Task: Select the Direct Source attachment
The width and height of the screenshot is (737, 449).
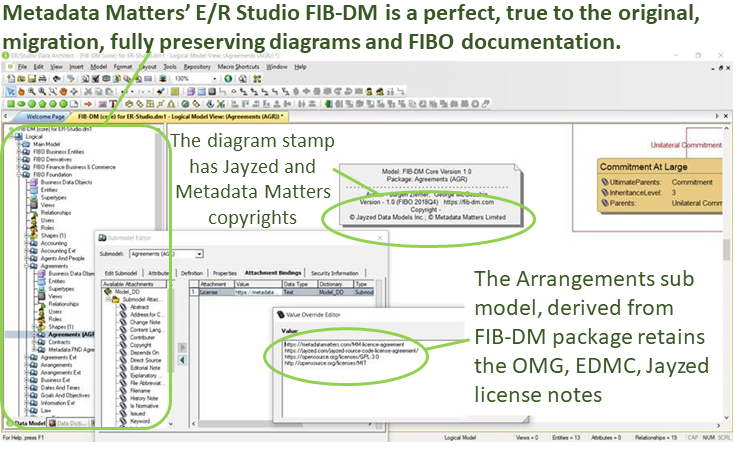Action: coord(145,360)
